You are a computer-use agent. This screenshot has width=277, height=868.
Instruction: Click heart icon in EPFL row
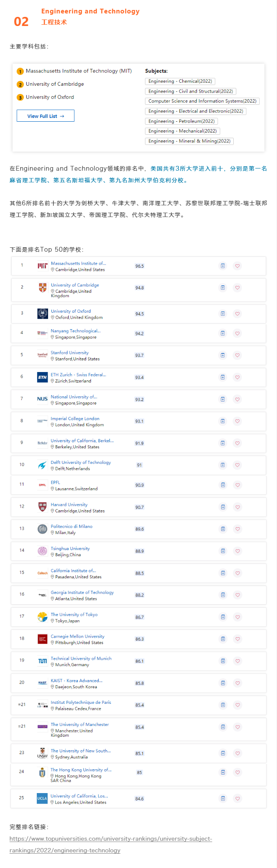click(x=237, y=485)
